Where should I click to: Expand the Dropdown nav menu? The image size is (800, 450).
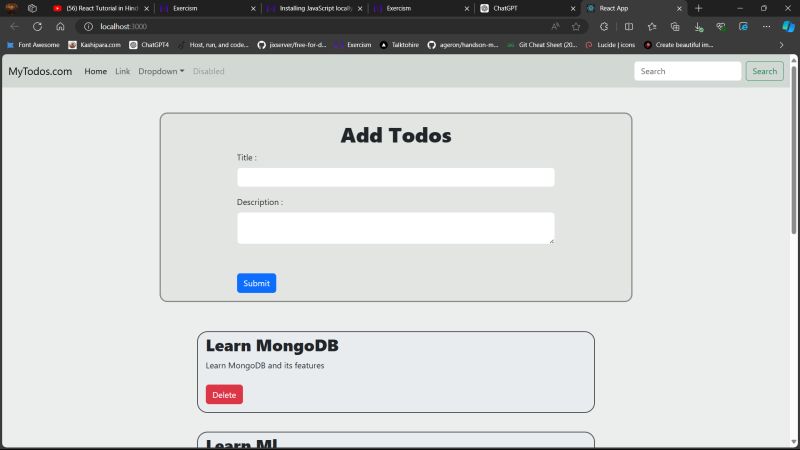click(161, 71)
